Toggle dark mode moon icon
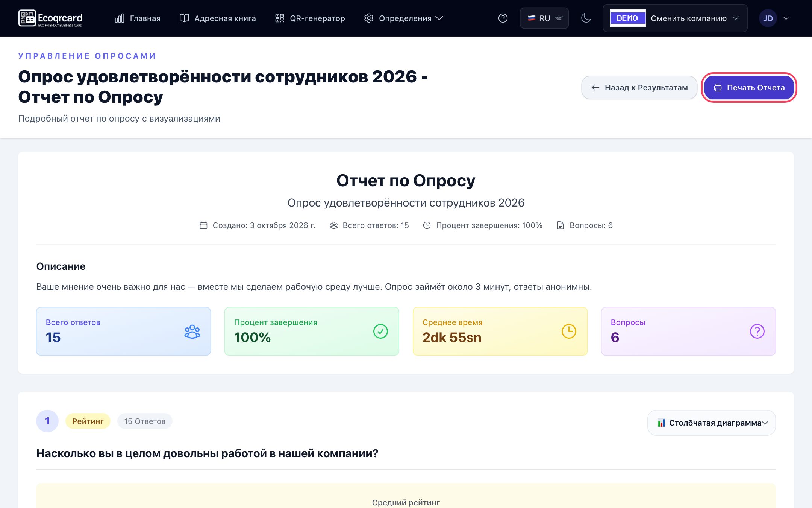 [x=586, y=18]
